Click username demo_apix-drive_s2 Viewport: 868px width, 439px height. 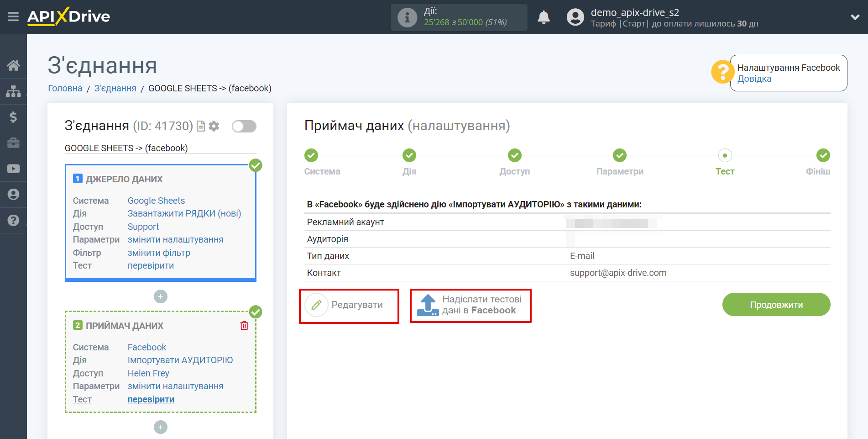coord(635,12)
